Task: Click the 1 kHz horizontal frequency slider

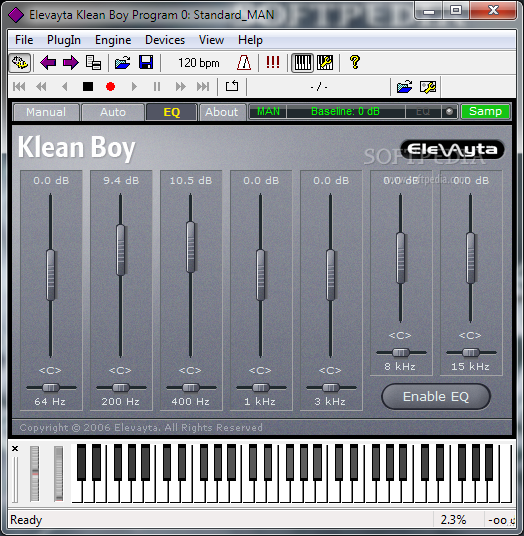Action: click(261, 388)
